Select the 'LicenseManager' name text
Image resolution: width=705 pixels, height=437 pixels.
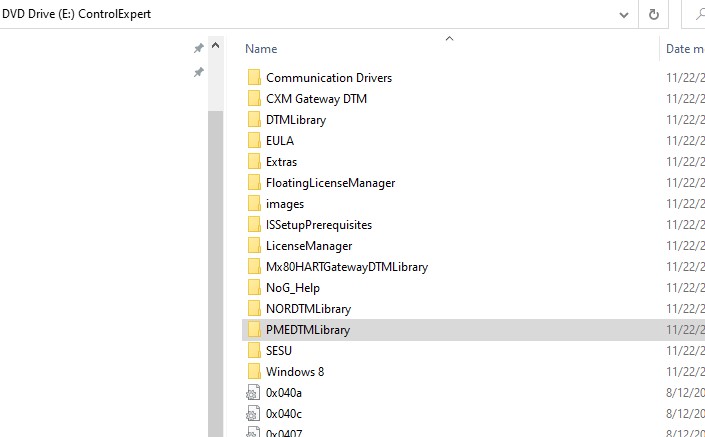(x=309, y=246)
